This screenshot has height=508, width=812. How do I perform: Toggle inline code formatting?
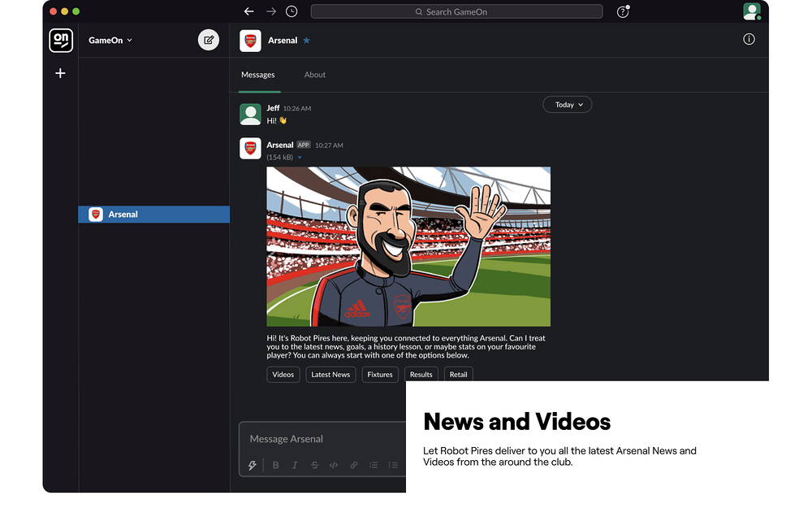pyautogui.click(x=334, y=465)
